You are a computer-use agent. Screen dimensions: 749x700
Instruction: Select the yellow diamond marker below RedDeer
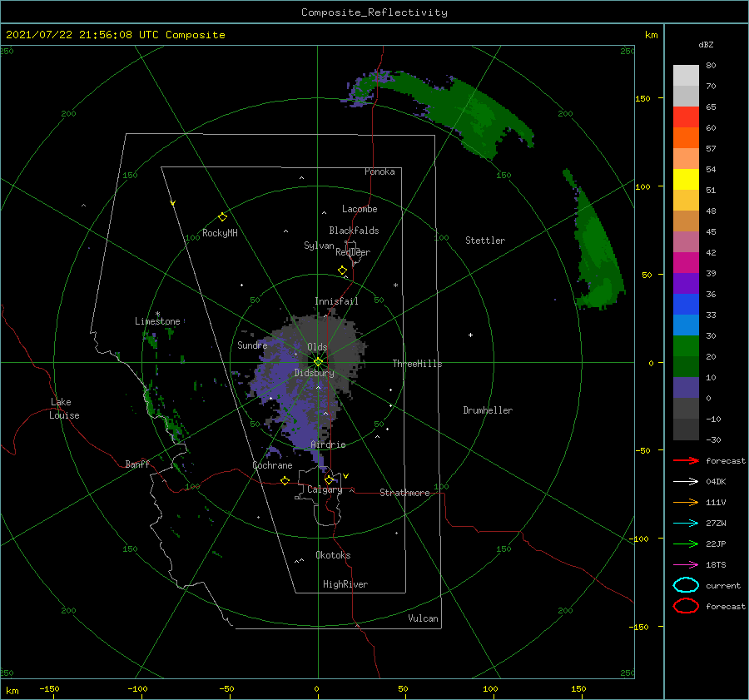342,271
